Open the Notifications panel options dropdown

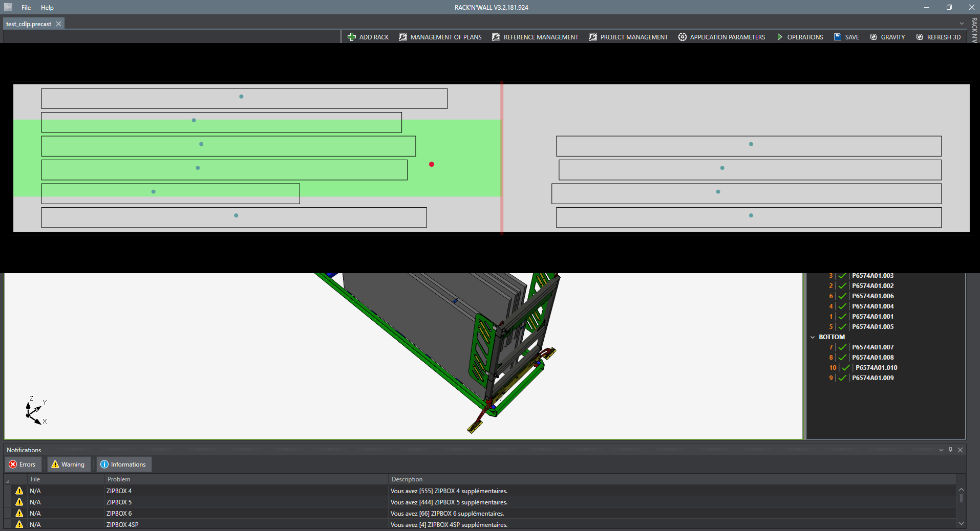coord(941,450)
